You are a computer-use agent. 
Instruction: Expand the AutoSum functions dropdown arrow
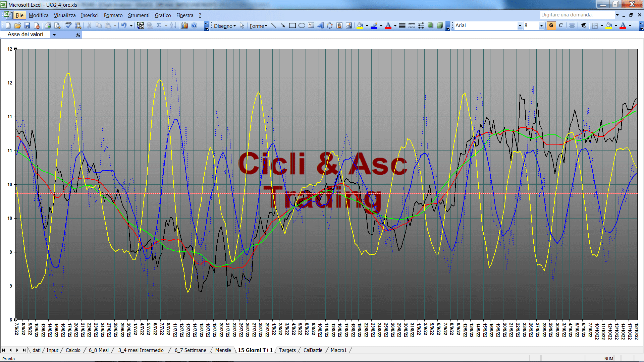[x=166, y=25]
